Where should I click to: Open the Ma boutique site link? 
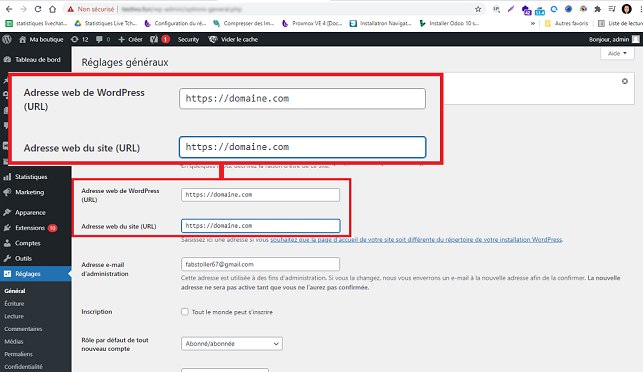pyautogui.click(x=41, y=39)
